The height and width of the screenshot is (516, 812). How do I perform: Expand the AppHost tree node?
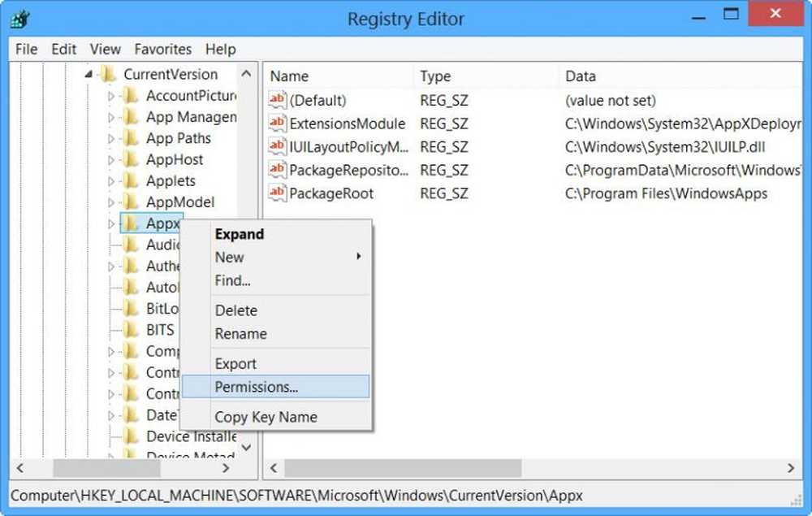point(110,159)
